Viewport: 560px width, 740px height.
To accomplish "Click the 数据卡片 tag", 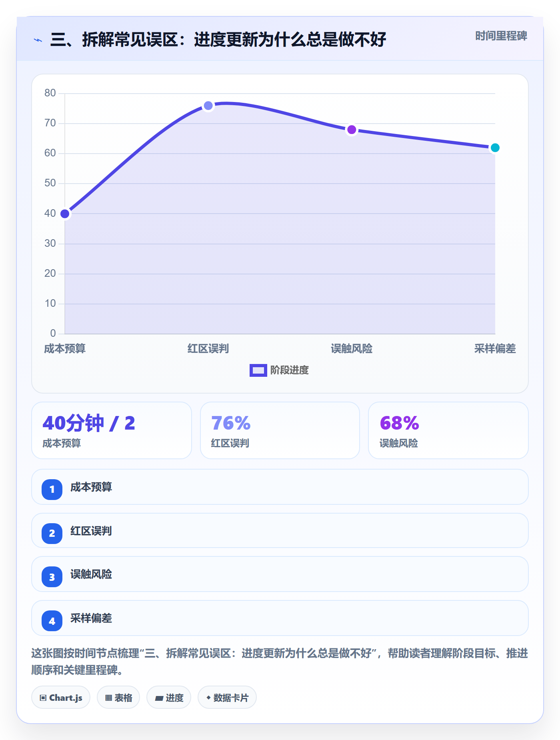I will [x=227, y=698].
